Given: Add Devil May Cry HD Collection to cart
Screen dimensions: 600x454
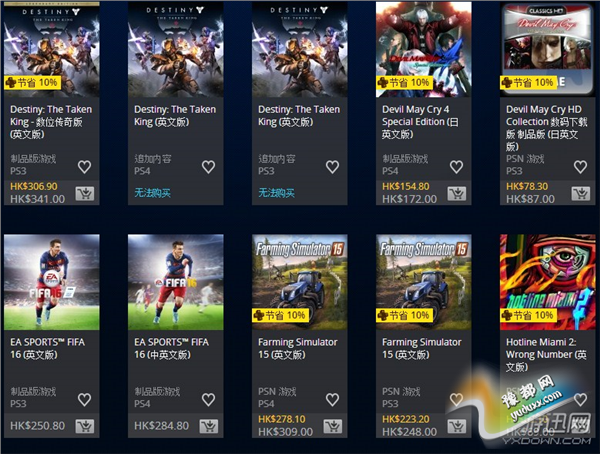Looking at the screenshot, I should pos(580,194).
